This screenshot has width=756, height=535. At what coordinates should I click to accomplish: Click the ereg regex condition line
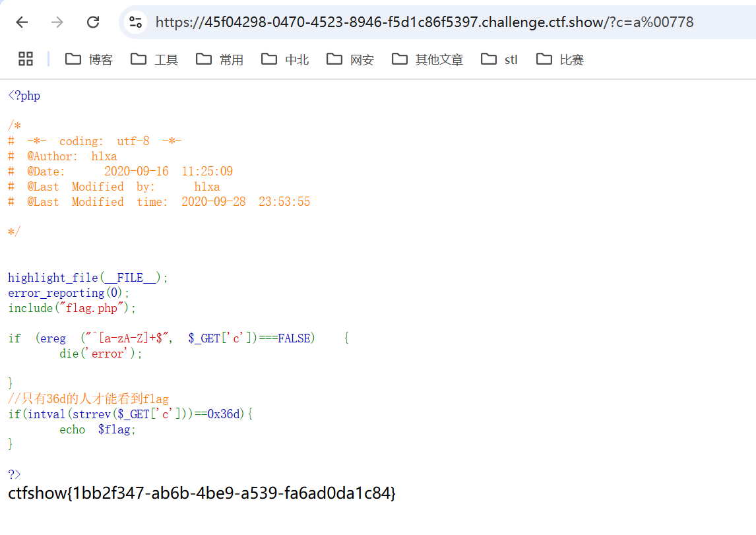tap(178, 338)
